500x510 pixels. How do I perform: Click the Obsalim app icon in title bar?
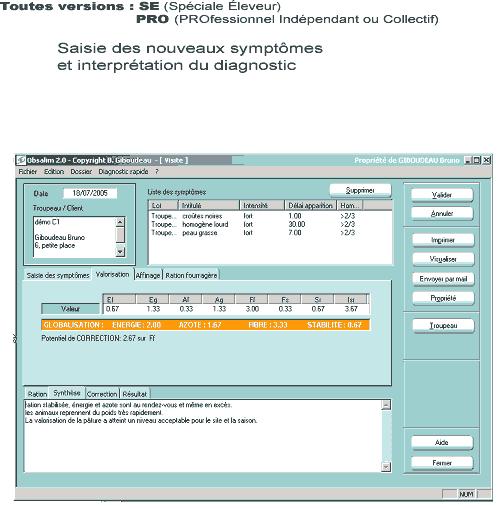pos(21,160)
